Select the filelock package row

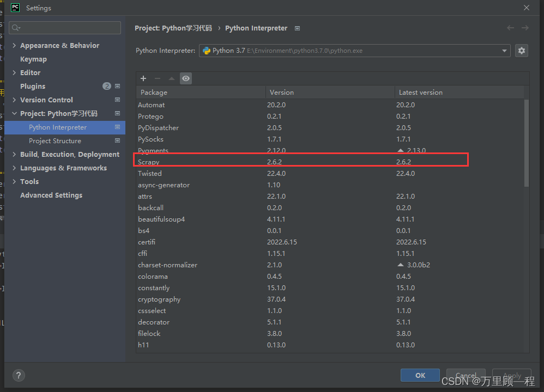(x=330, y=333)
